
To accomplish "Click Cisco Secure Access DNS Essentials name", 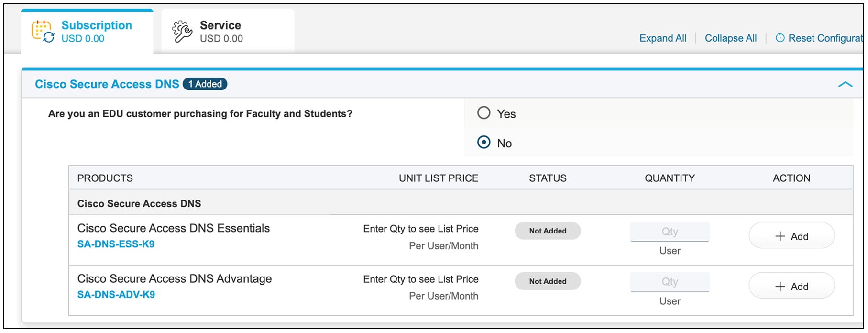I will pyautogui.click(x=174, y=228).
